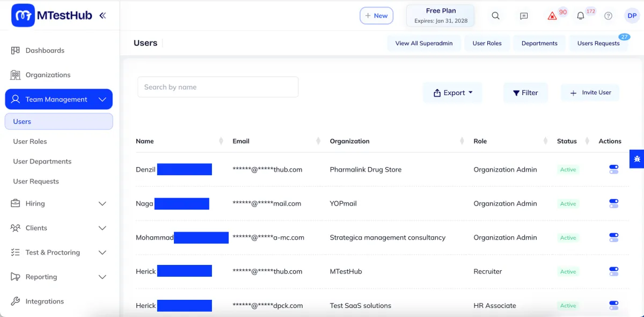Click the Invite User button
Viewport: 644px width, 317px height.
click(590, 92)
